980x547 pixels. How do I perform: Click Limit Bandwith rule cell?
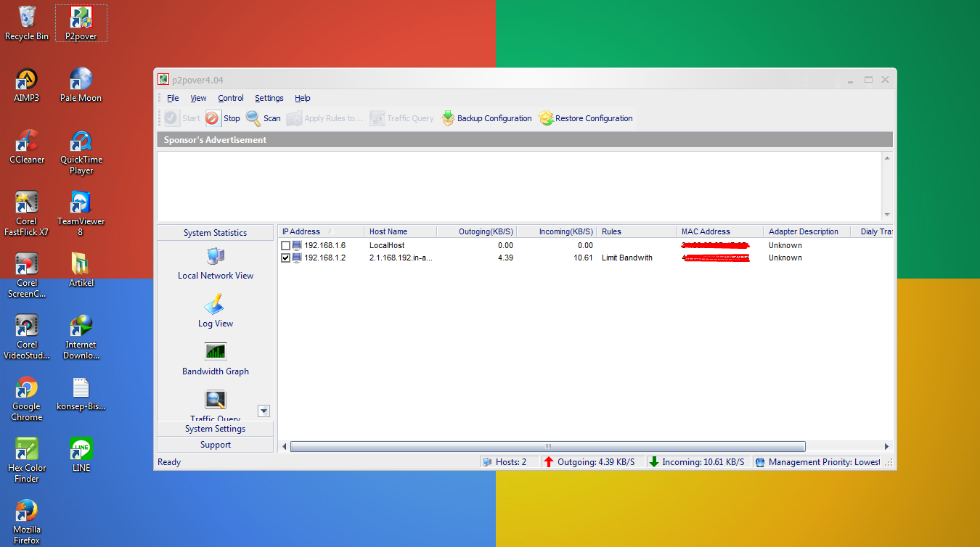626,258
